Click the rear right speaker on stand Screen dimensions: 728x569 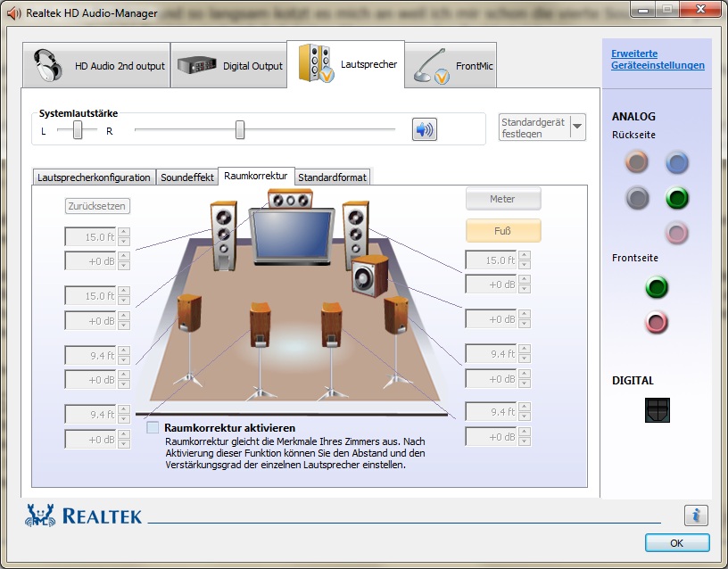point(332,350)
